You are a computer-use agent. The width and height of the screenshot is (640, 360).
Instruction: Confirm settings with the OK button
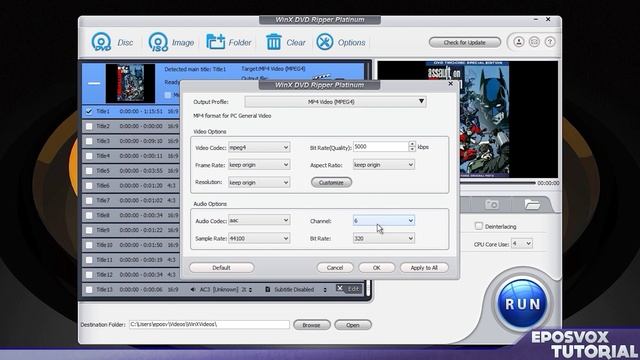point(377,268)
